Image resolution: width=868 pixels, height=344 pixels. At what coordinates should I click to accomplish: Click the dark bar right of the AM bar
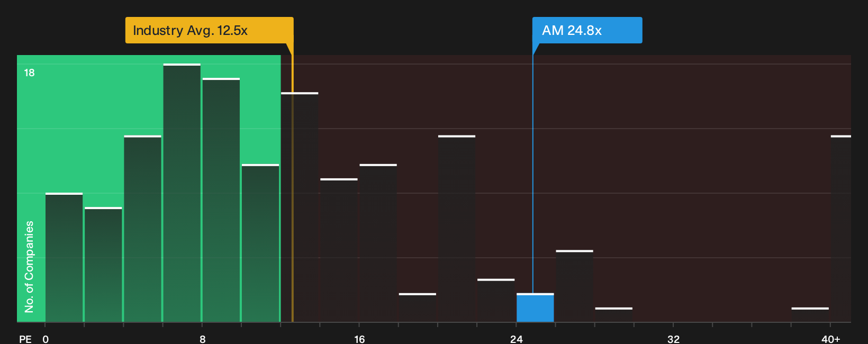pyautogui.click(x=574, y=286)
